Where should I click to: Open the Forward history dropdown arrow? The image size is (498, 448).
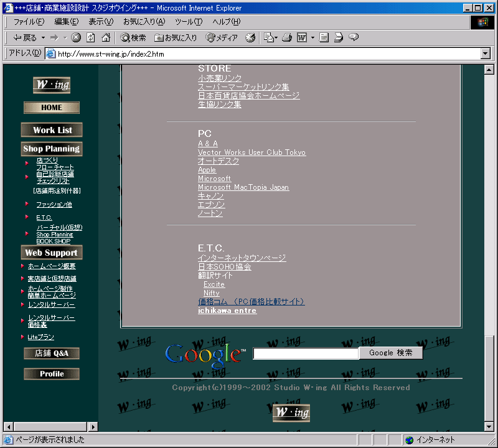pyautogui.click(x=65, y=38)
